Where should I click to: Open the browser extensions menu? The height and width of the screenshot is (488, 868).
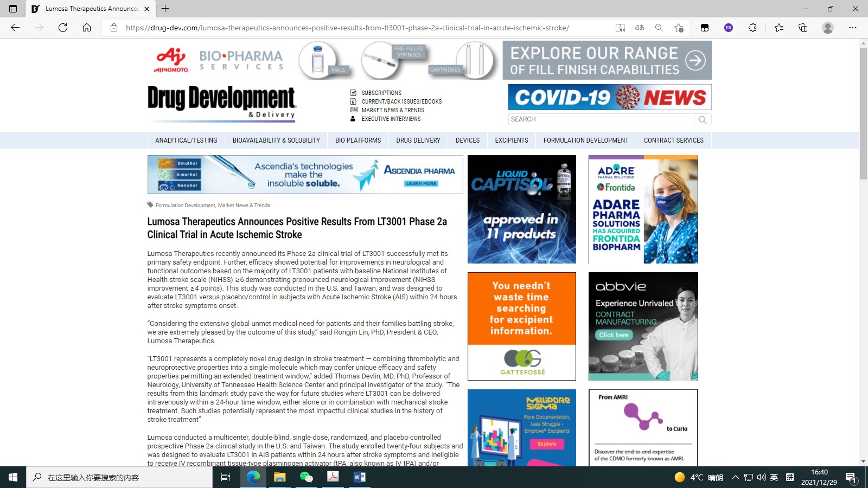tap(752, 28)
